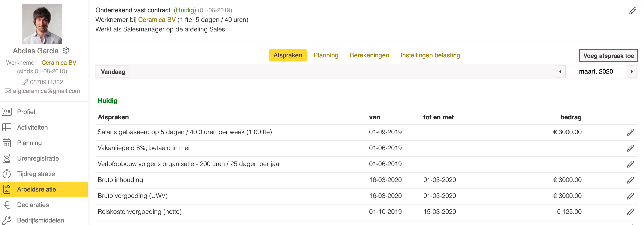Click Abdias Garcia profile photo

(42, 23)
